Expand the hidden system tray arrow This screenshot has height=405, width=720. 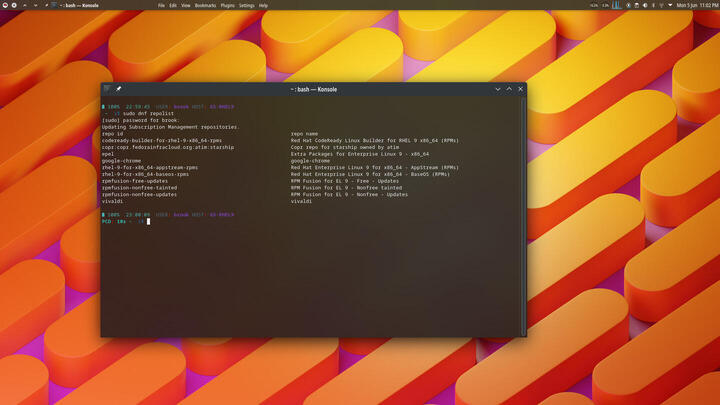pyautogui.click(x=670, y=6)
